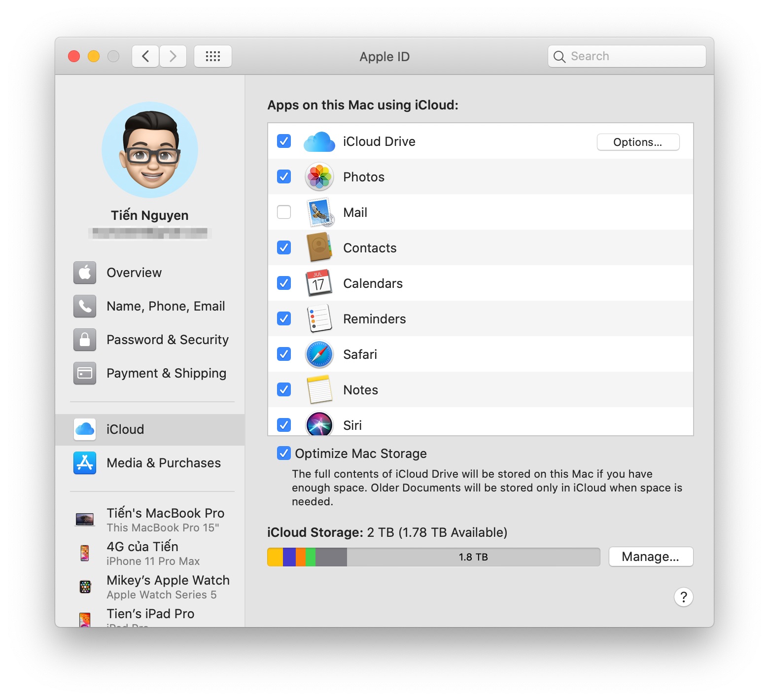The width and height of the screenshot is (769, 700).
Task: Click the orange segment of the storage bar
Action: 301,557
